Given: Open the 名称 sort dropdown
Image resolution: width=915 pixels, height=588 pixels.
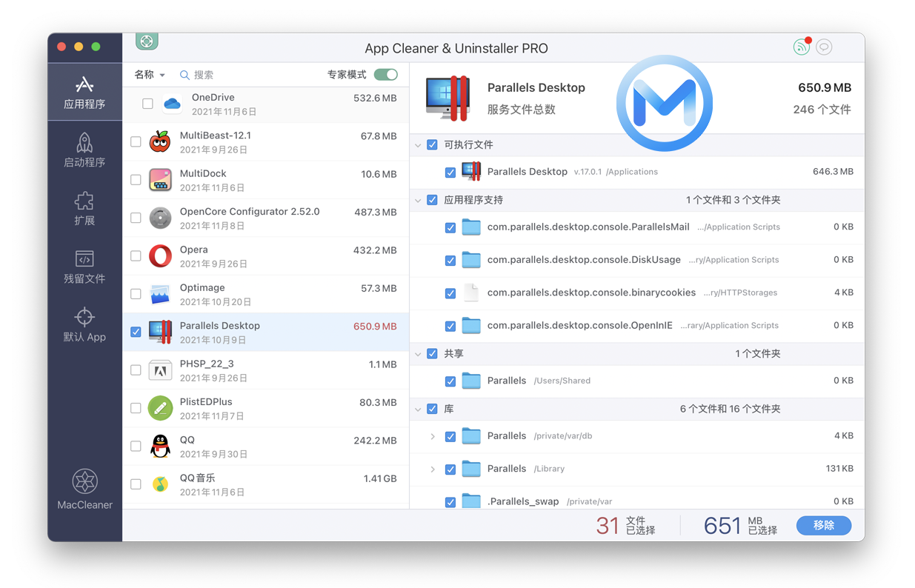Looking at the screenshot, I should point(150,75).
